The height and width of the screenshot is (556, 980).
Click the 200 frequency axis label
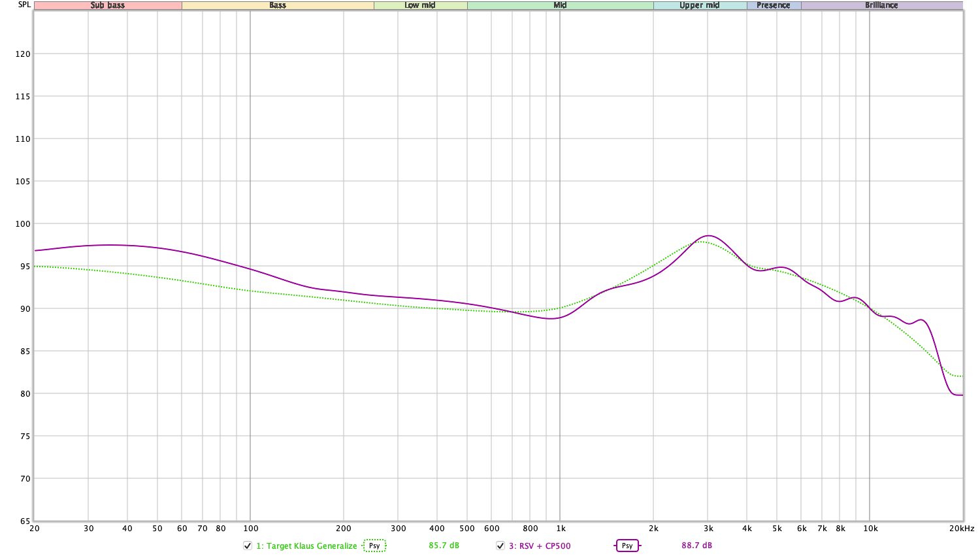pos(344,529)
